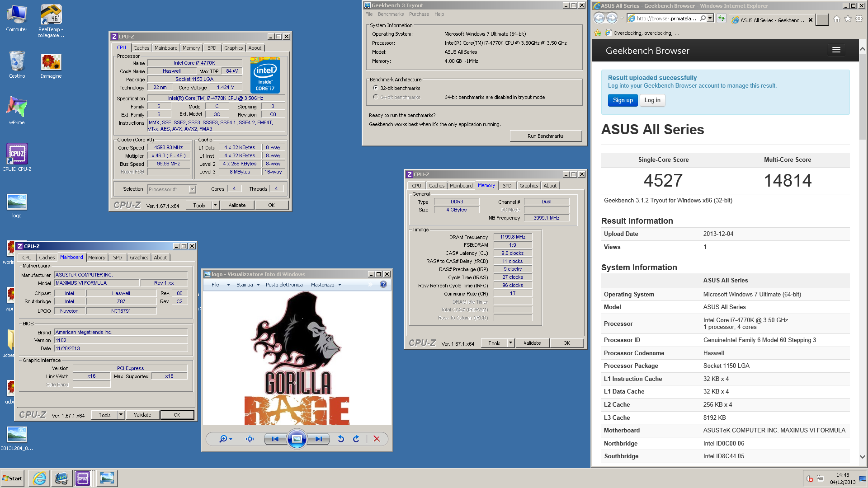The width and height of the screenshot is (868, 488).
Task: Click Posta elettronica in photo viewer
Action: (284, 285)
